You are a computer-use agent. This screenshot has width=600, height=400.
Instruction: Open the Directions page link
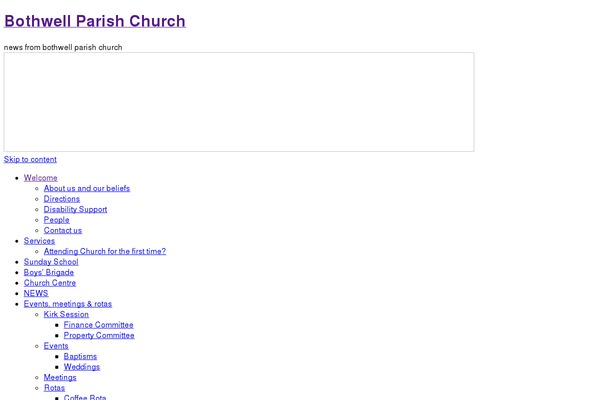tap(62, 199)
